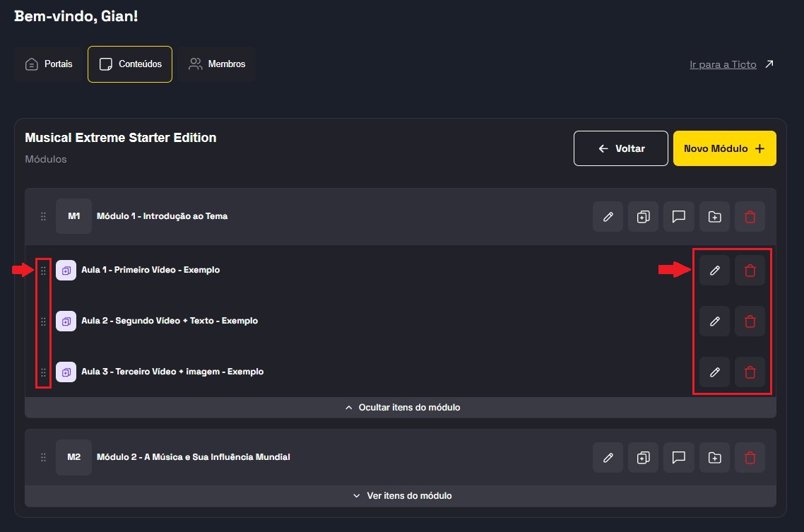Collapse lessons via Ocultar itens do módulo
Image resolution: width=804 pixels, height=532 pixels.
click(401, 408)
